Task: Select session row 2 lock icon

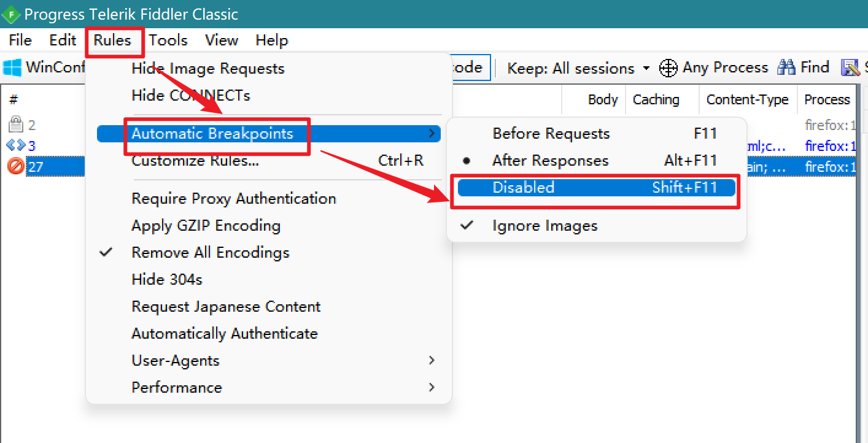Action: coord(15,125)
